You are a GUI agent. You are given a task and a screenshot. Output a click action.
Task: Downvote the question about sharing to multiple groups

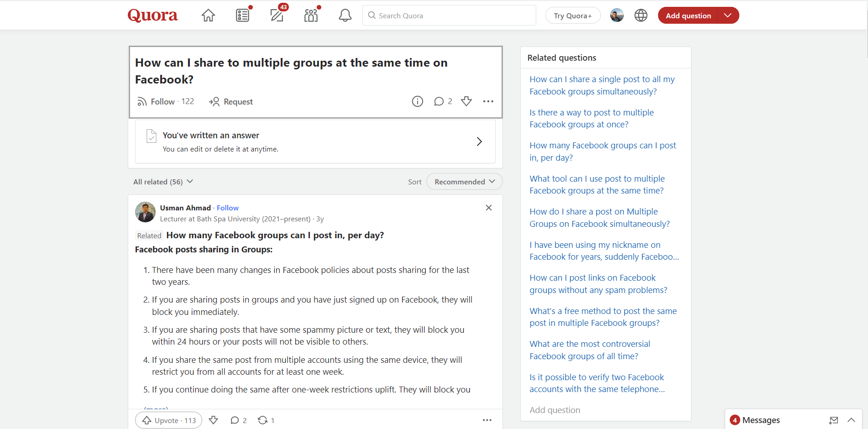(x=466, y=101)
